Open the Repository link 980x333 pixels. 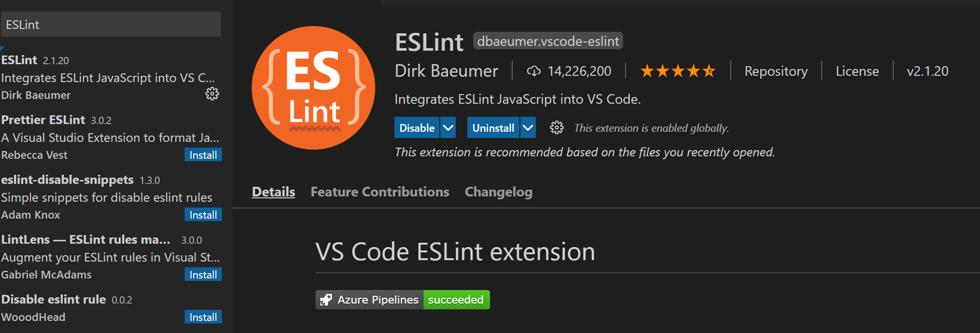coord(776,71)
